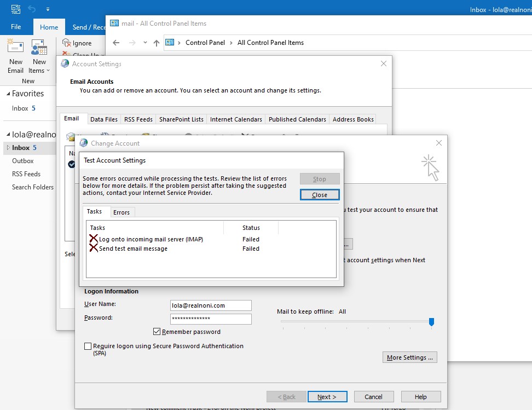The height and width of the screenshot is (410, 532).
Task: Adjust the Mail to keep offline slider
Action: click(431, 321)
